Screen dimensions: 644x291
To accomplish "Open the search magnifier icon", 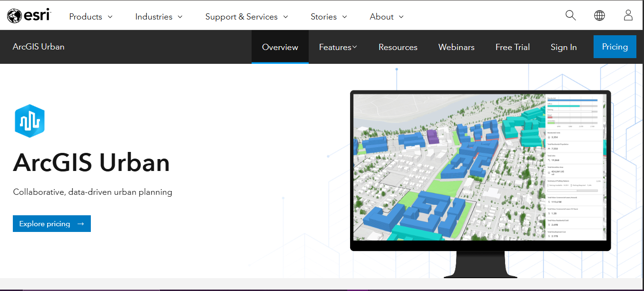I will coord(570,15).
